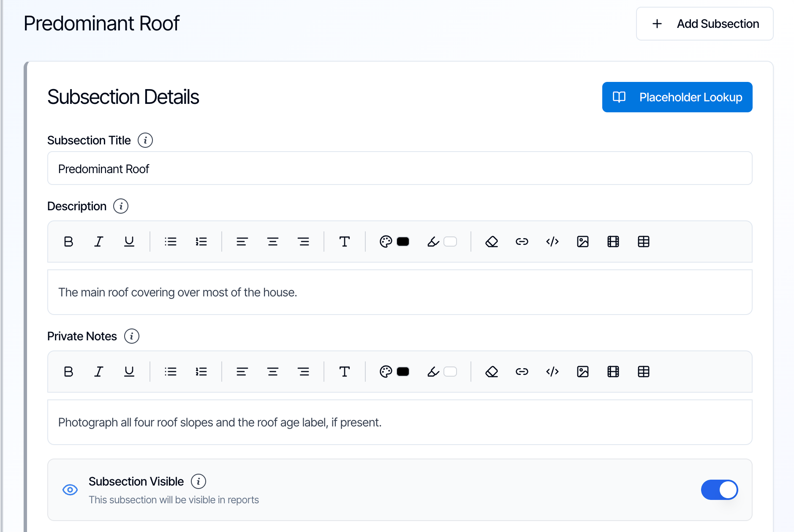Click highlight color swatch in Description toolbar
This screenshot has height=532, width=794.
[x=450, y=242]
